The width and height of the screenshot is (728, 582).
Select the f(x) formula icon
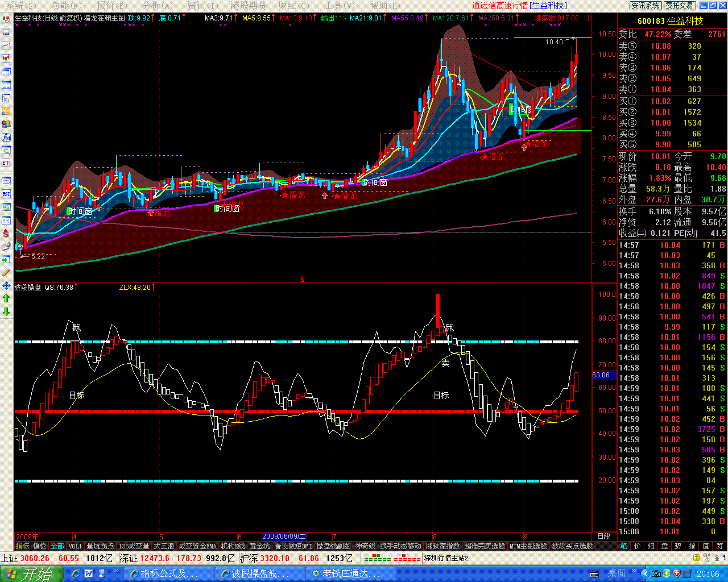point(6,137)
